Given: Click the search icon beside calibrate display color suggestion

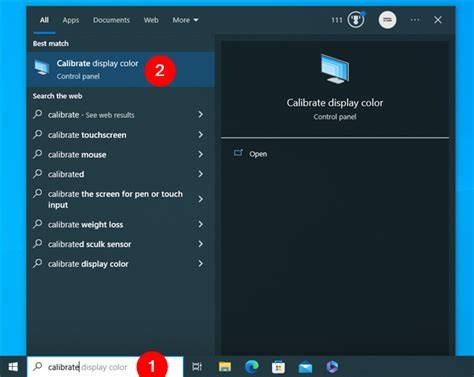Looking at the screenshot, I should coord(38,263).
